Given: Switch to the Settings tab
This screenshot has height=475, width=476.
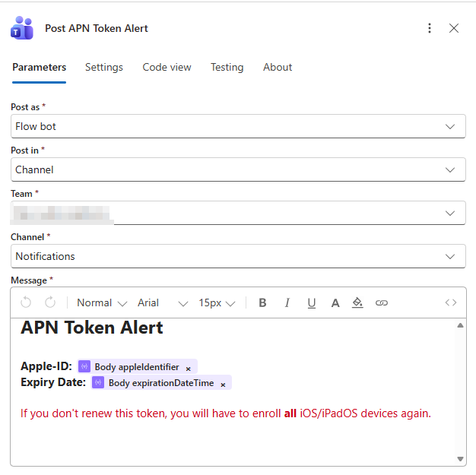Looking at the screenshot, I should 104,67.
